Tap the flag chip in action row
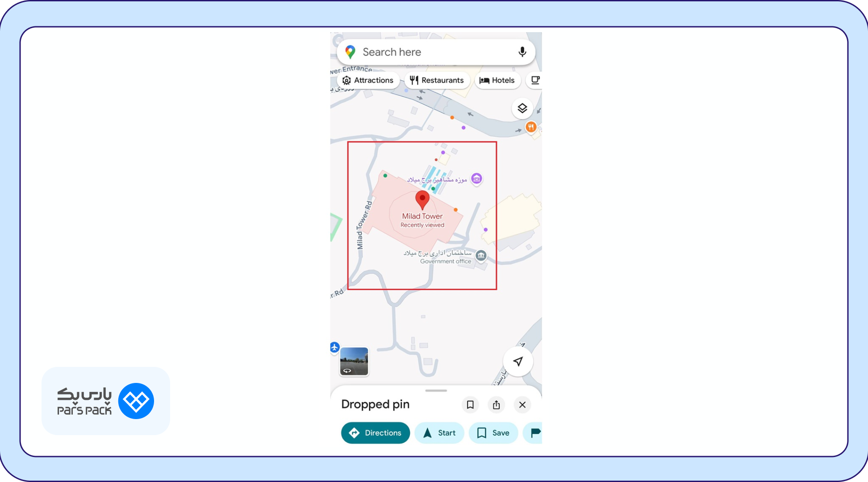Image resolution: width=868 pixels, height=482 pixels. point(533,432)
